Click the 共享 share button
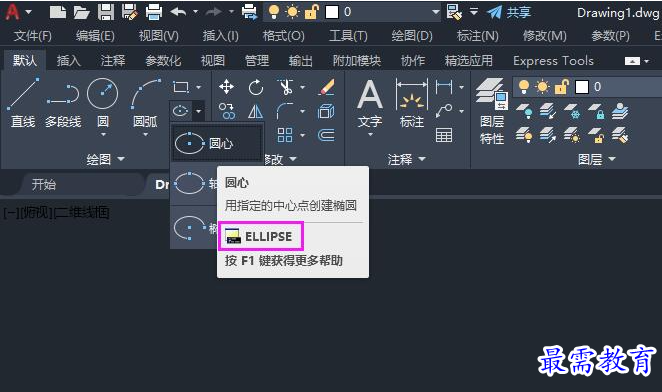This screenshot has height=392, width=662. 508,12
